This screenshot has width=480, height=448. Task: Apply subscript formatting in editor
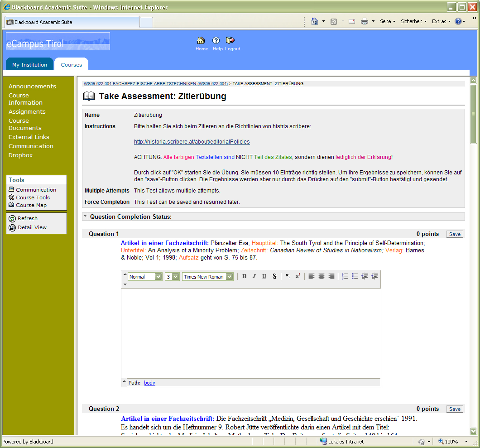click(x=288, y=276)
